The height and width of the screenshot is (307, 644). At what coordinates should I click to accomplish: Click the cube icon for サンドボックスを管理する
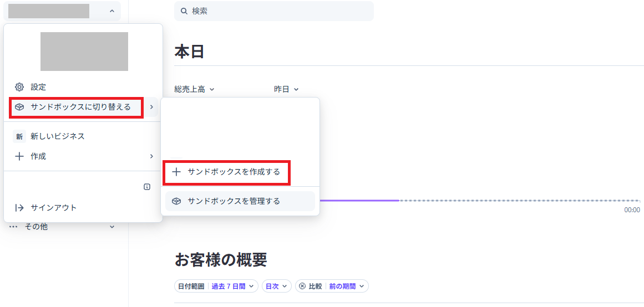tap(176, 201)
